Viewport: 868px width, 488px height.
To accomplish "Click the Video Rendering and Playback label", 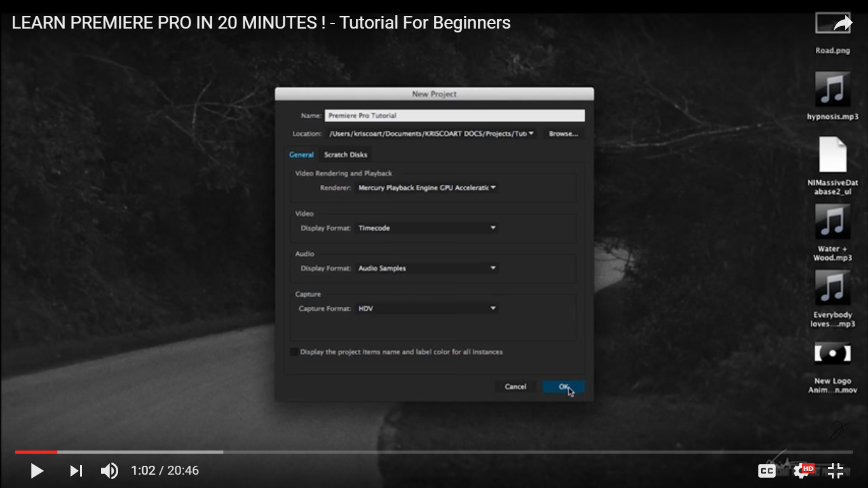I will point(344,173).
